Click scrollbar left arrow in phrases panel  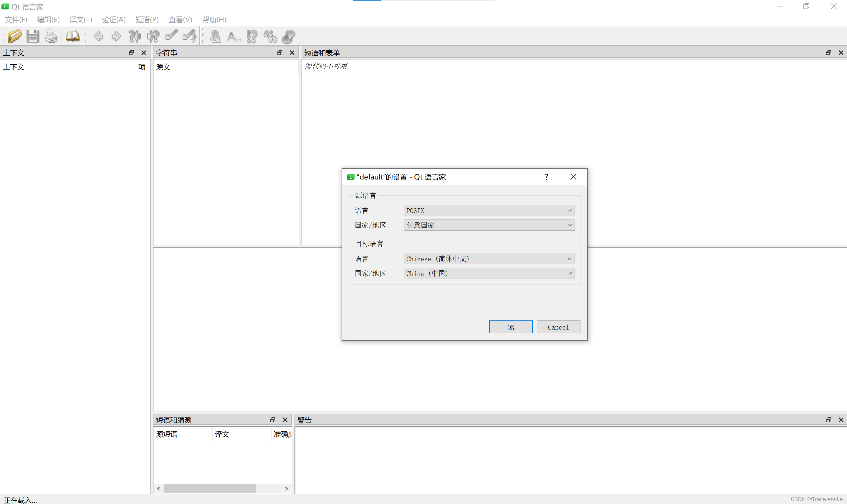pyautogui.click(x=158, y=488)
